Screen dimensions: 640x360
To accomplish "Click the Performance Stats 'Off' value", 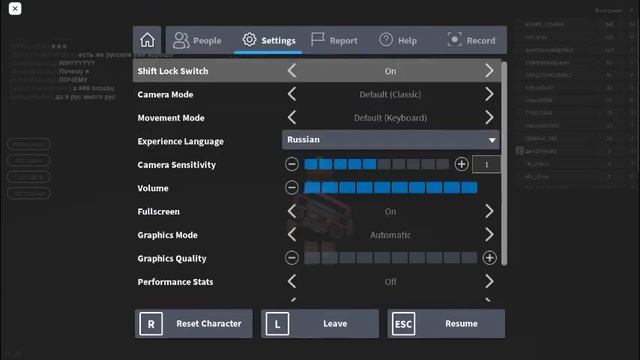I will pyautogui.click(x=390, y=282).
